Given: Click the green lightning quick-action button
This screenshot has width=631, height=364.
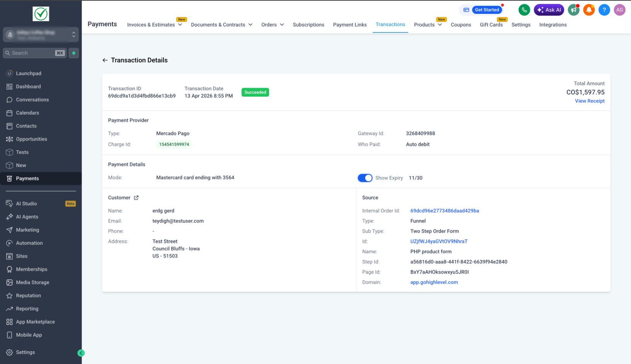Looking at the screenshot, I should [74, 53].
